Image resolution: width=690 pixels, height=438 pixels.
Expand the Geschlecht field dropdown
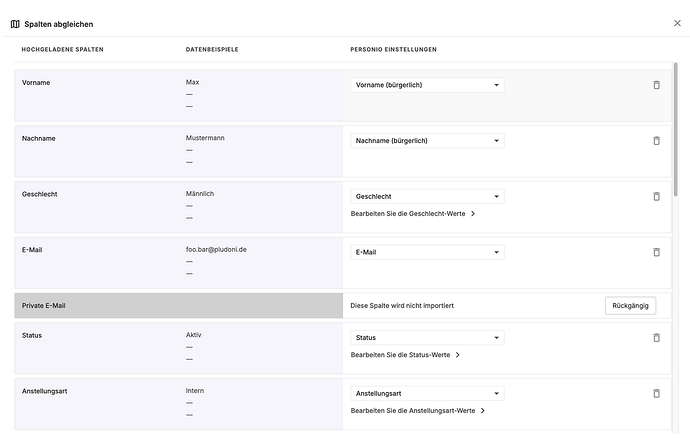[x=427, y=196]
